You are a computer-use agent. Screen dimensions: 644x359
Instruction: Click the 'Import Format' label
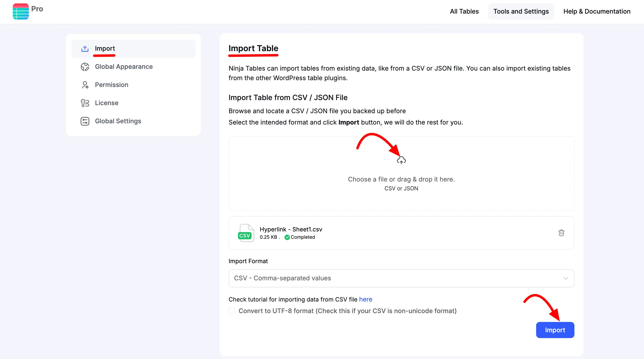point(248,261)
